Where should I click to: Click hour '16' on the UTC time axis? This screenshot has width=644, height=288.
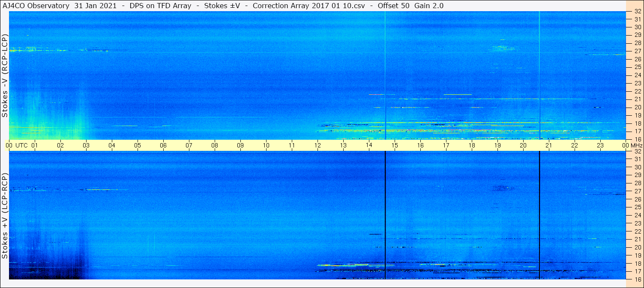(x=420, y=145)
